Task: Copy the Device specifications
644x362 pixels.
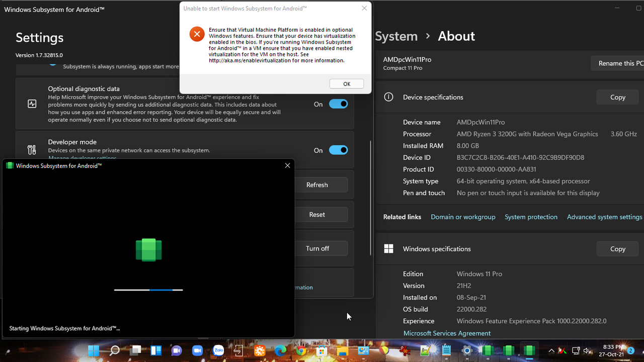Action: [x=618, y=97]
